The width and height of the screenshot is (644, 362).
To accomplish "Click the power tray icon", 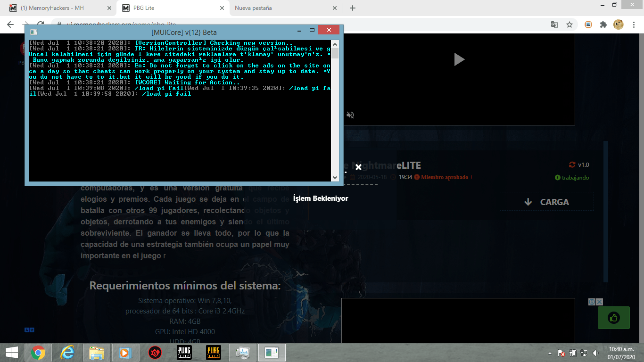I will tap(573, 353).
